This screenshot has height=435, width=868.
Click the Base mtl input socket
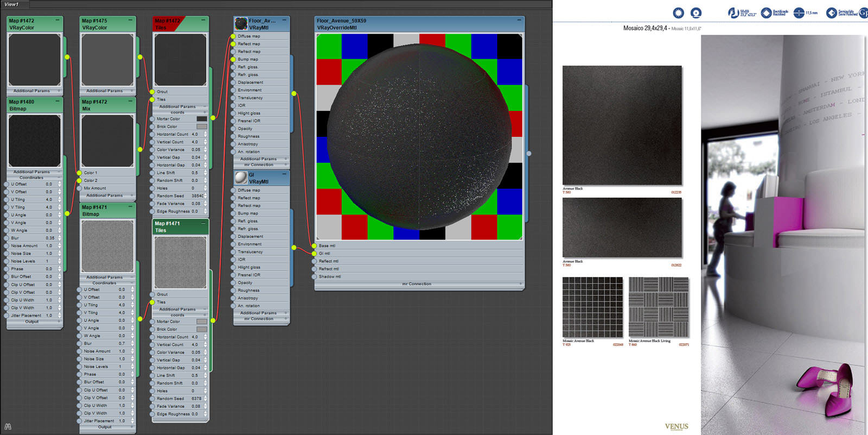[314, 246]
